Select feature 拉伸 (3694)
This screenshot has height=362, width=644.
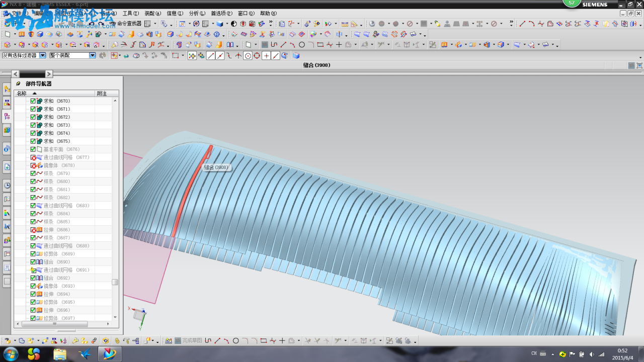[x=56, y=294]
